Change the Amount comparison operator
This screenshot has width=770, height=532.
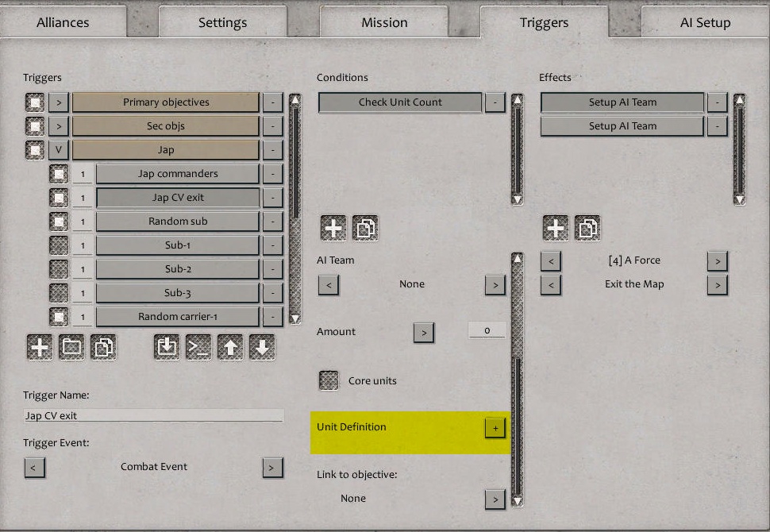424,333
